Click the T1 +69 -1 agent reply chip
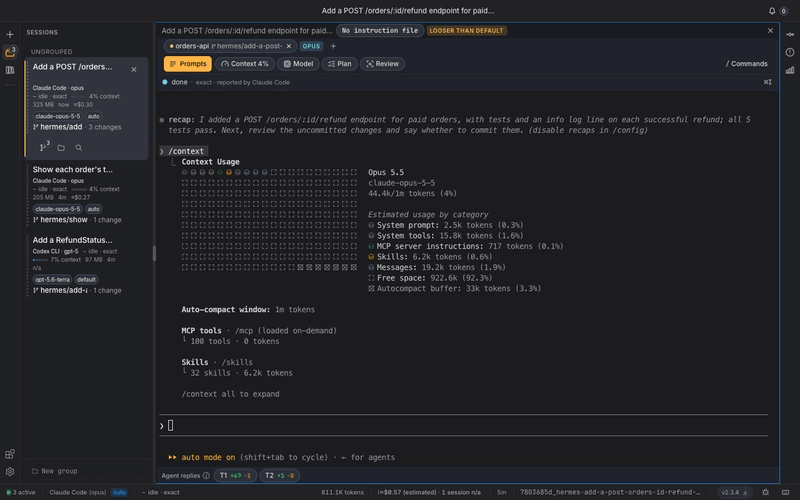 (235, 476)
